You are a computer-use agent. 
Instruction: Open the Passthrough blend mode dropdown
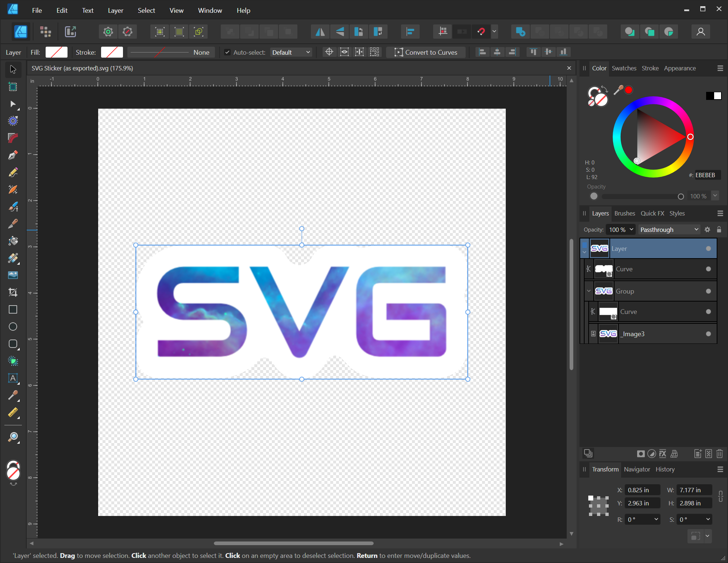point(669,229)
